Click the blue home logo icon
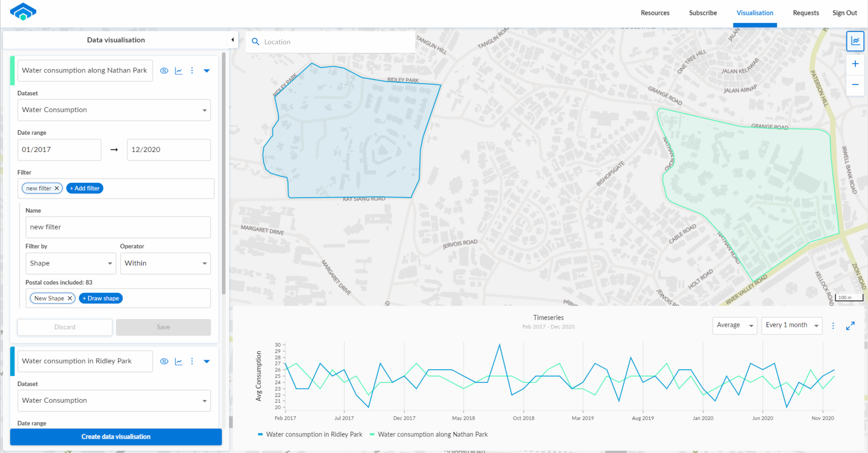Screen dimensions: 868x453 pyautogui.click(x=23, y=12)
